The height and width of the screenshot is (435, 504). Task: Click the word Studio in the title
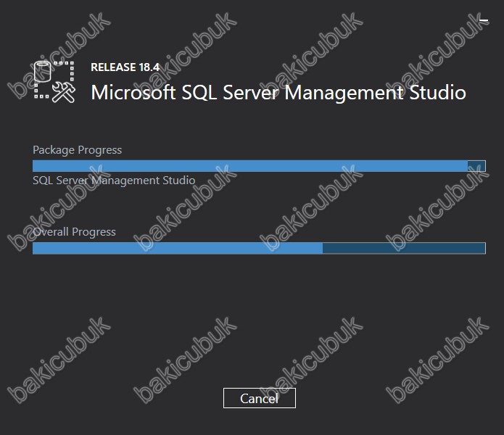437,93
